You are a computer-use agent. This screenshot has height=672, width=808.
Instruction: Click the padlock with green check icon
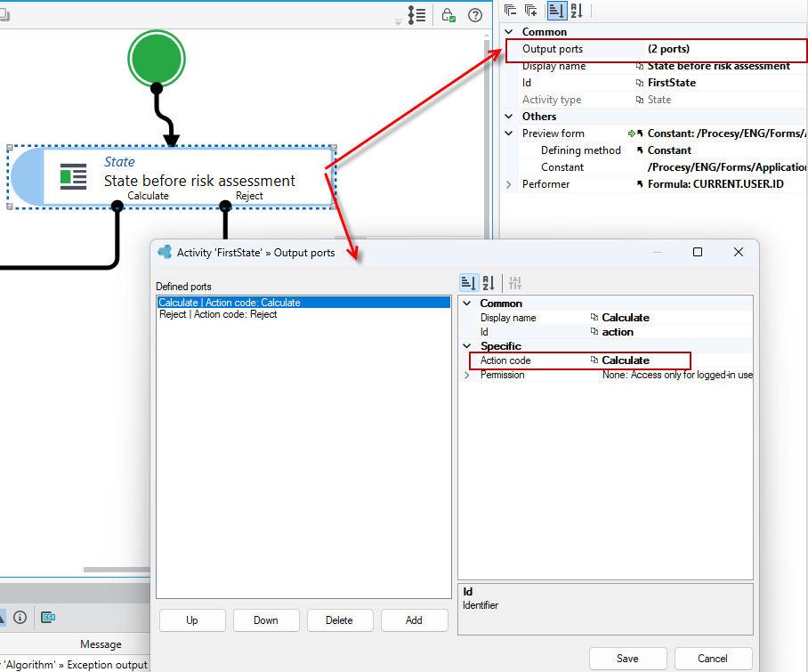point(448,15)
